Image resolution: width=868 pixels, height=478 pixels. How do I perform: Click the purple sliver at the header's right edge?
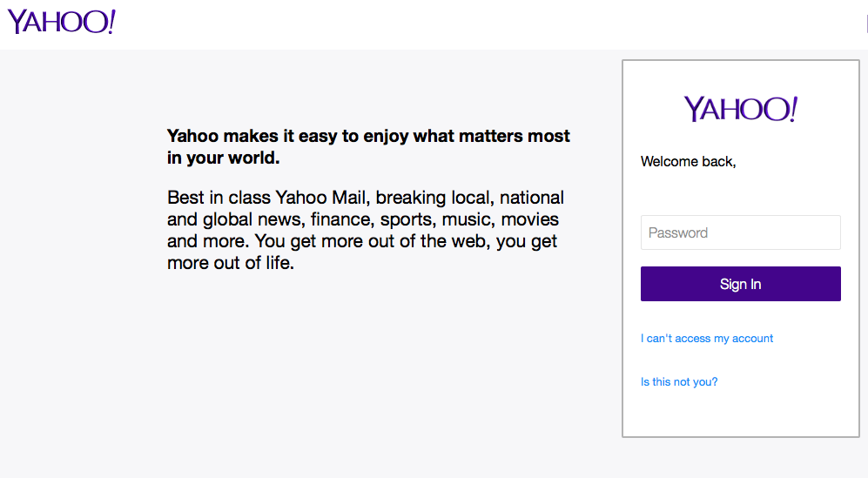click(x=866, y=24)
